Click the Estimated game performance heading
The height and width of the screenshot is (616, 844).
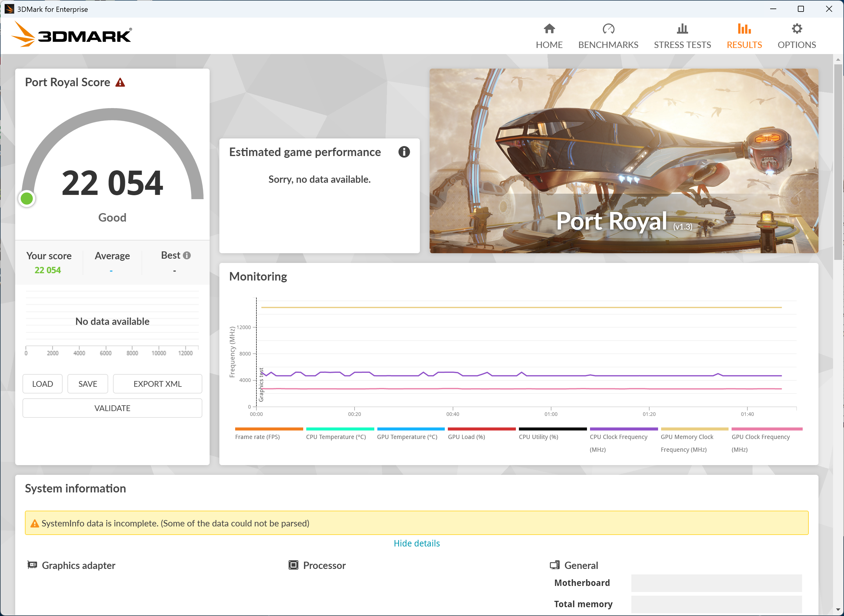point(305,152)
